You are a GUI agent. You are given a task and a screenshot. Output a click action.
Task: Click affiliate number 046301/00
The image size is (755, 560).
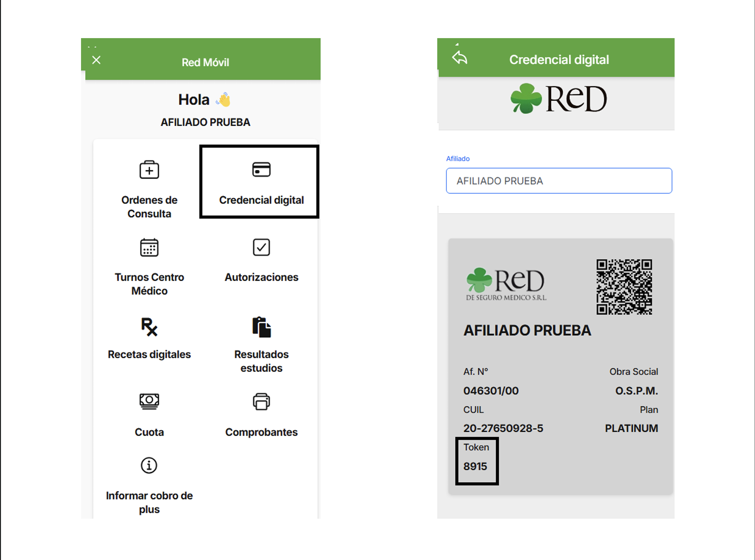(491, 391)
